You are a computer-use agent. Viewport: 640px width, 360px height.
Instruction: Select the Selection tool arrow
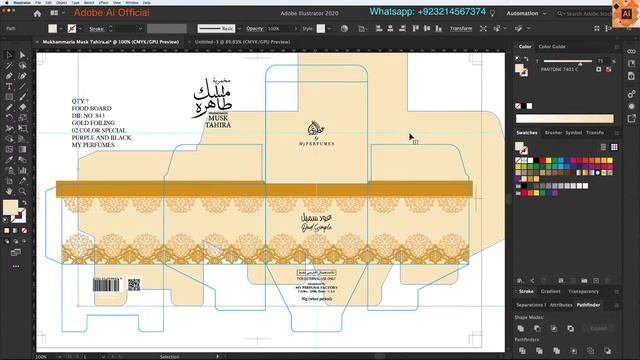click(x=9, y=55)
